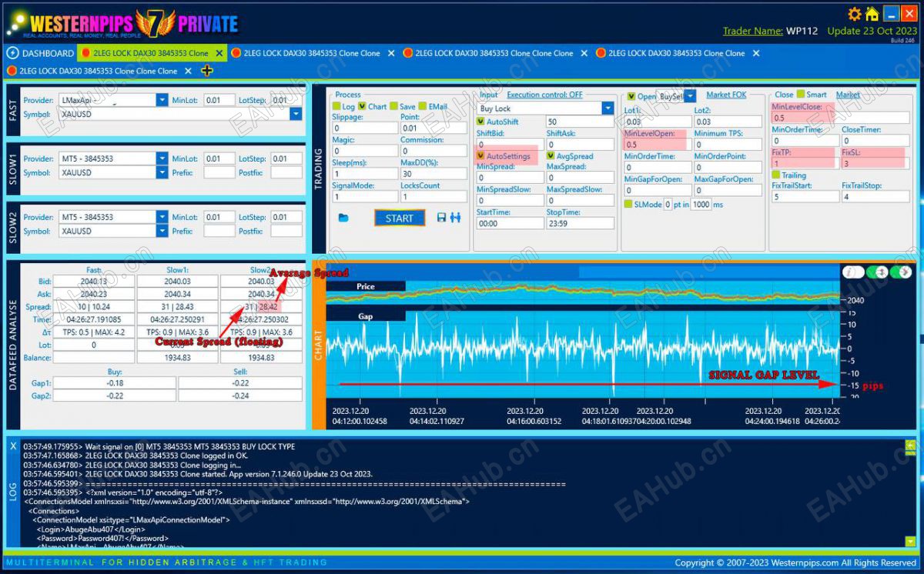This screenshot has height=574, width=924.
Task: Click the SLOW1 Prefix input field
Action: point(219,172)
